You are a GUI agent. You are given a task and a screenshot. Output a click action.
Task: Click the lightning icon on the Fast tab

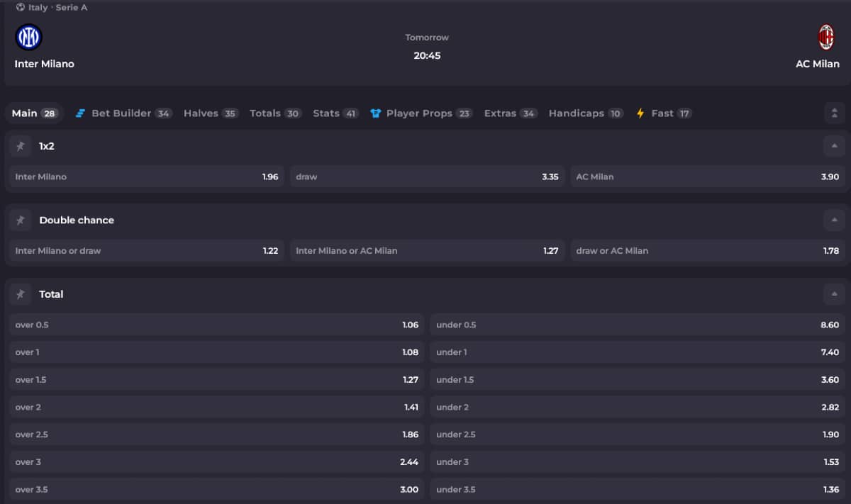tap(639, 112)
